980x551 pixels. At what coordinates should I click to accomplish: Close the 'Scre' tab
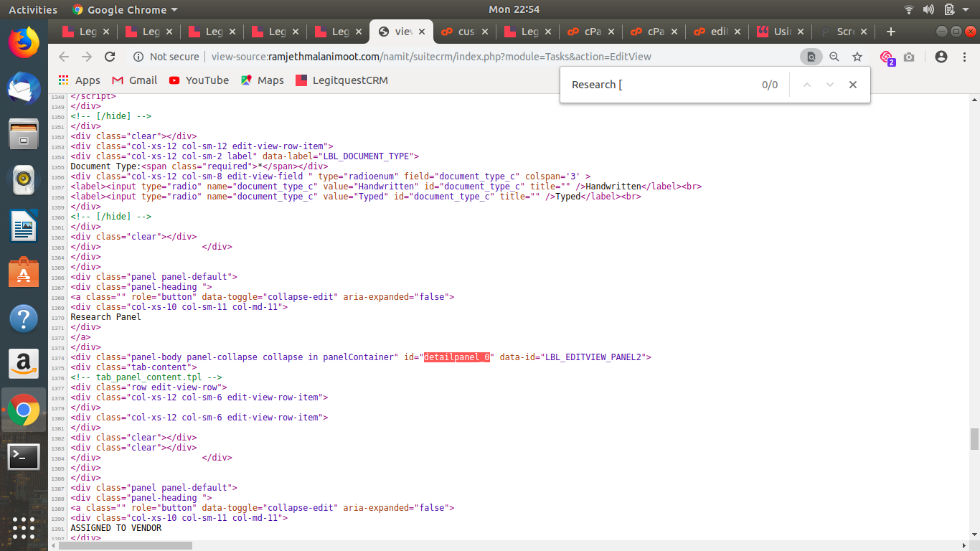[863, 32]
